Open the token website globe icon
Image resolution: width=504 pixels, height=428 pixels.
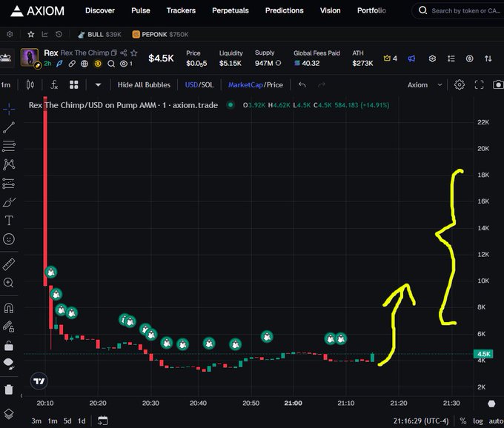pos(84,64)
